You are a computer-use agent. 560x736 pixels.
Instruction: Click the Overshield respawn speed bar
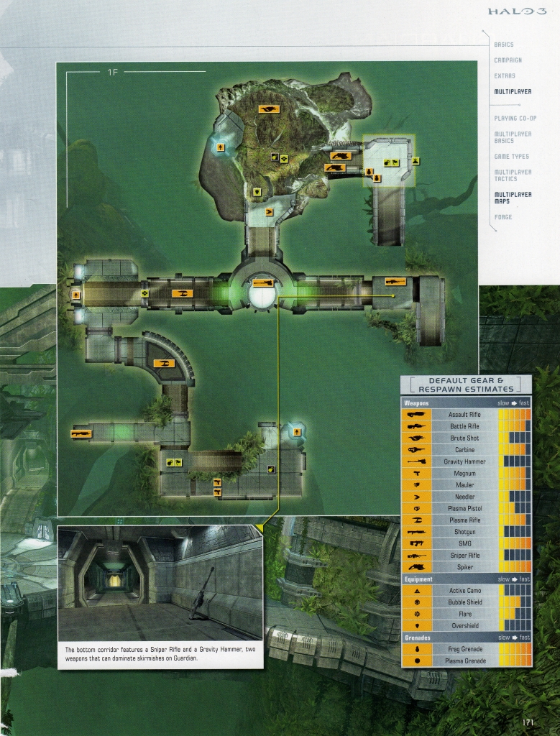(x=515, y=626)
